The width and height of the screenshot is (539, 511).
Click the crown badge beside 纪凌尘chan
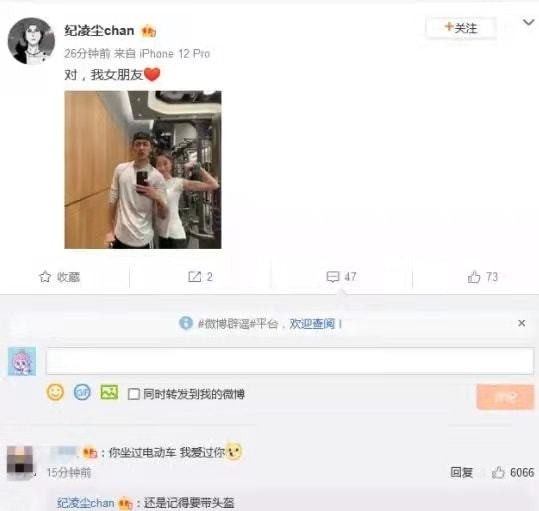click(x=148, y=32)
